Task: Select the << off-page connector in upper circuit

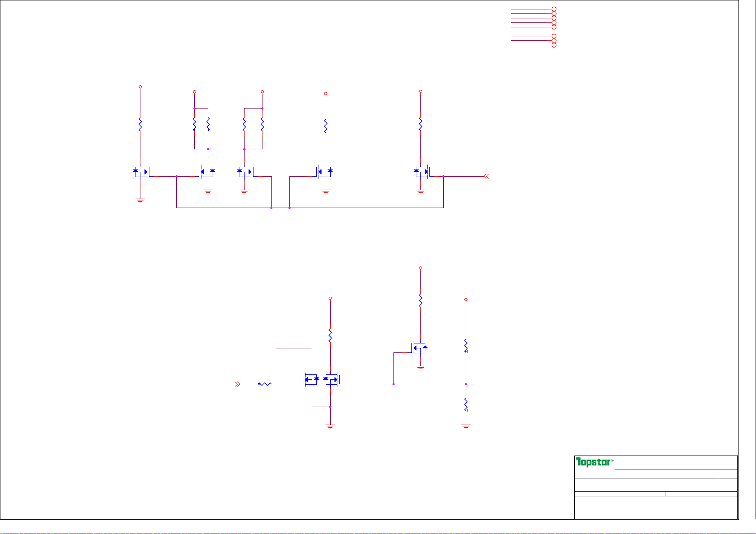Action: (486, 176)
